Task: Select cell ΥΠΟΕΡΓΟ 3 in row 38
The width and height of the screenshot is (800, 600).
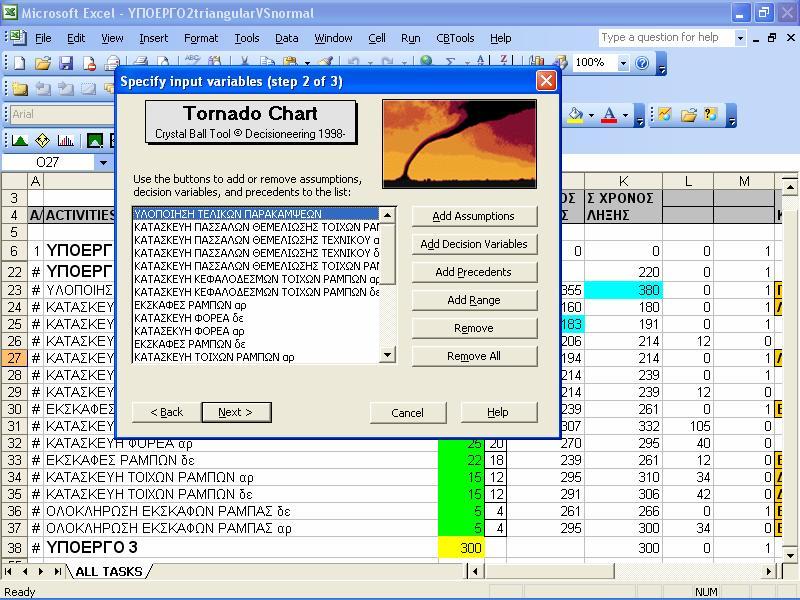Action: click(240, 547)
